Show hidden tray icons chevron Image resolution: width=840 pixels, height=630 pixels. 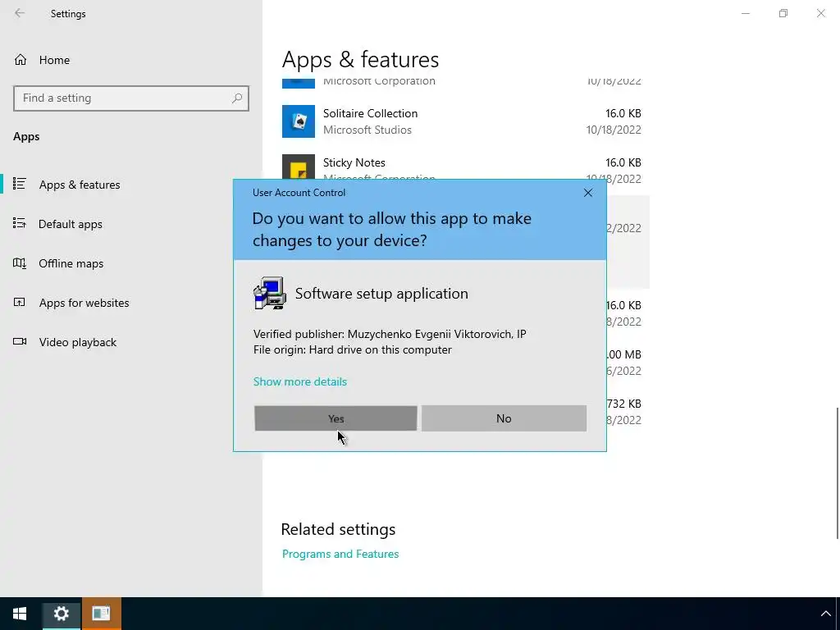coord(825,614)
